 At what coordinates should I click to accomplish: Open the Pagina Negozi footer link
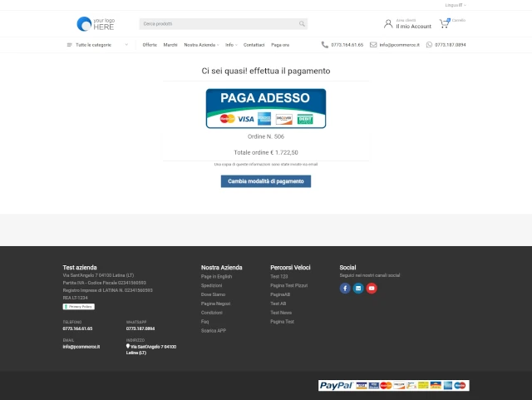[x=215, y=304]
